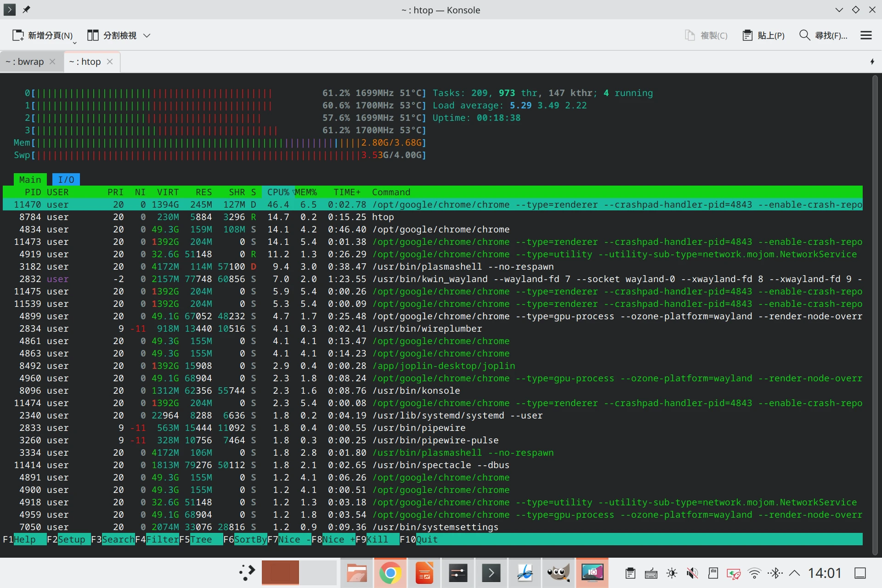The height and width of the screenshot is (588, 882).
Task: Open GIMP from the taskbar
Action: (x=558, y=573)
